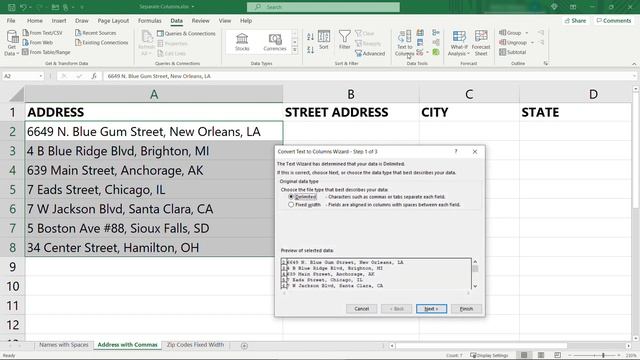Click the Subtotal command
Screen dimensions: 640x360
click(x=513, y=52)
